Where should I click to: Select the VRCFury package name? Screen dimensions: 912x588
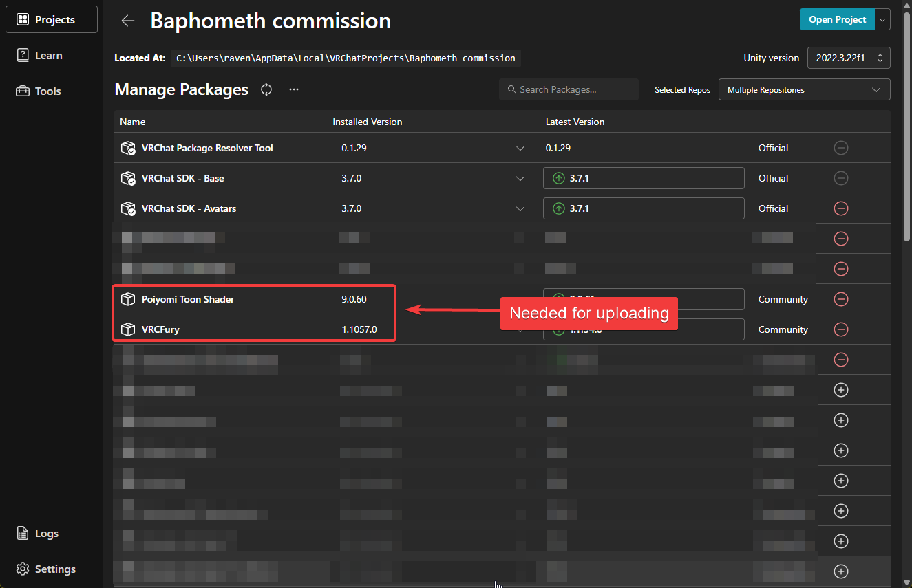(x=160, y=329)
